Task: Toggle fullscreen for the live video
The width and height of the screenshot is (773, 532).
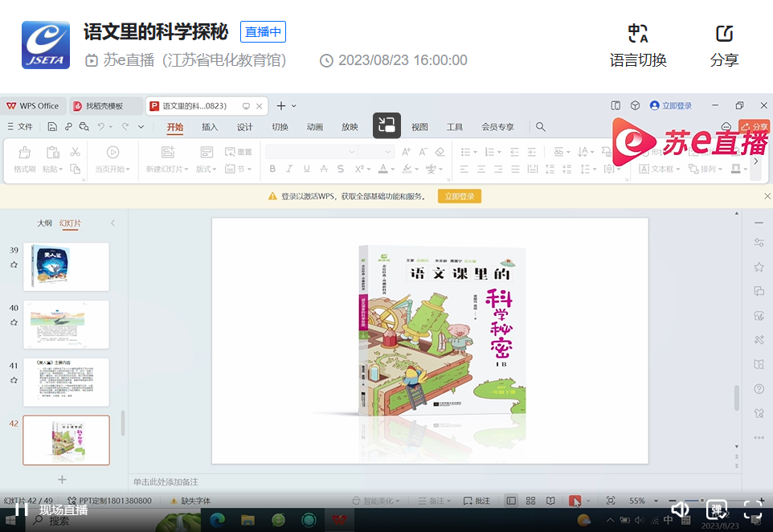Action: coord(753,509)
